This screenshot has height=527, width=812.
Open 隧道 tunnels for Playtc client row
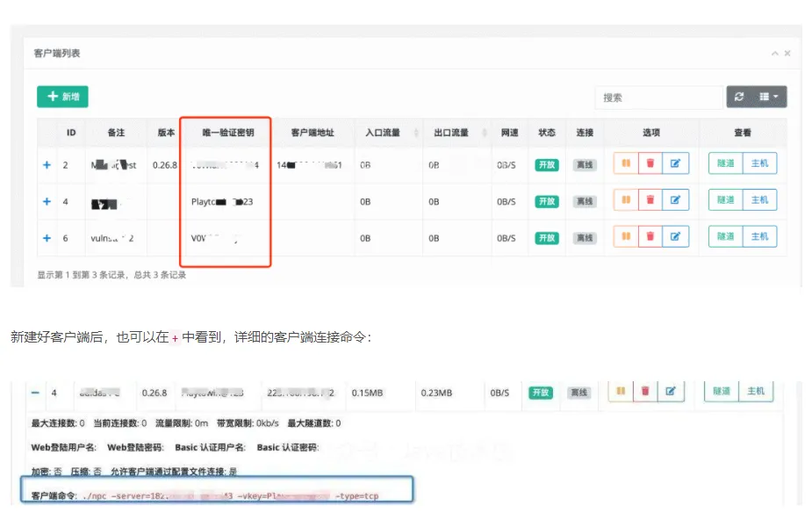point(725,200)
